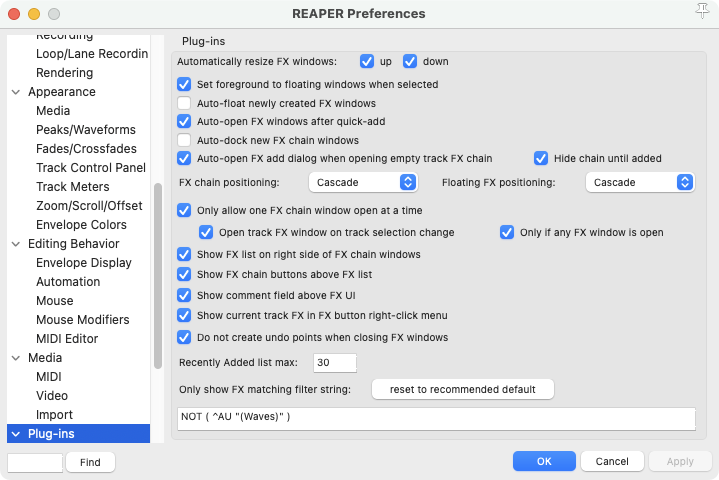Toggle Show comment field above FX UI
Viewport: 719px width, 480px height.
click(184, 295)
